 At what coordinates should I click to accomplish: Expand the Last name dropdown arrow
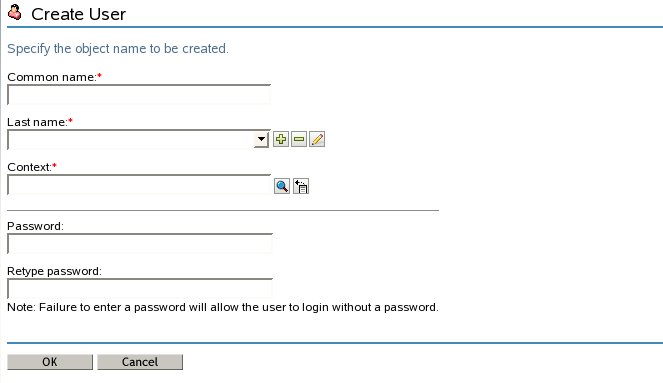[261, 140]
